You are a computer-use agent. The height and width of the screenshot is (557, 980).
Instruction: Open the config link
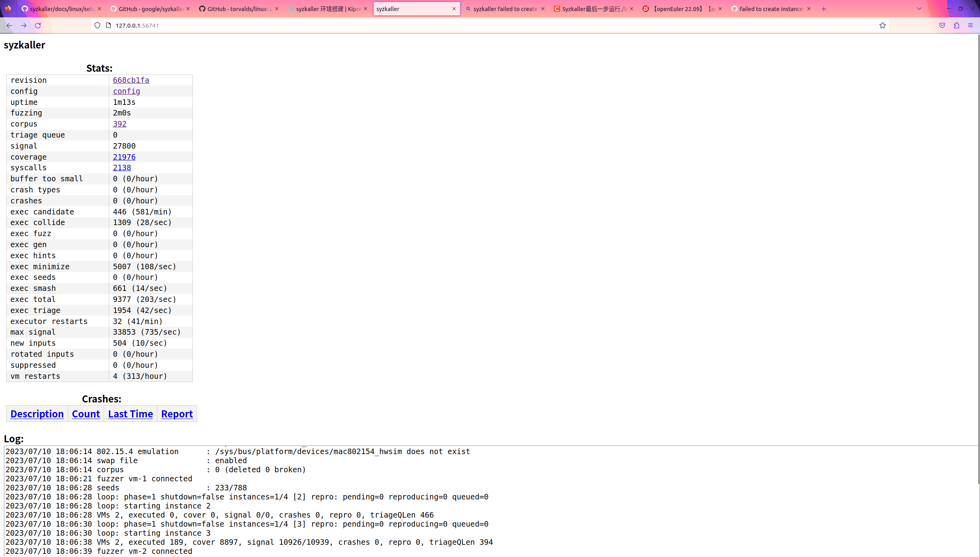[126, 91]
